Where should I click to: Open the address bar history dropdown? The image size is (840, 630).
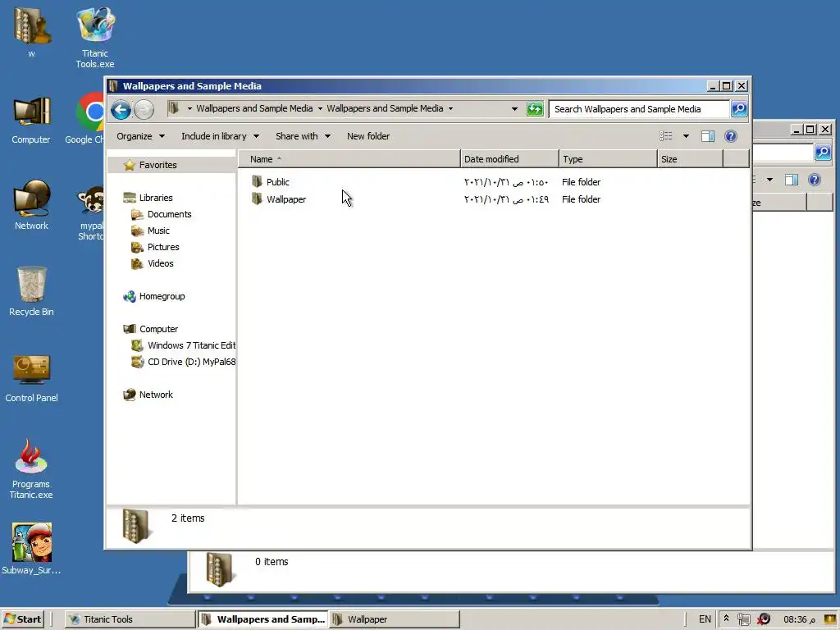click(514, 109)
